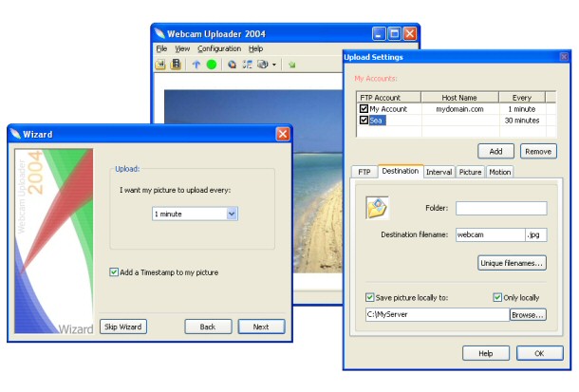Toggle the Only locally checkbox
The height and width of the screenshot is (392, 579).
pyautogui.click(x=497, y=297)
